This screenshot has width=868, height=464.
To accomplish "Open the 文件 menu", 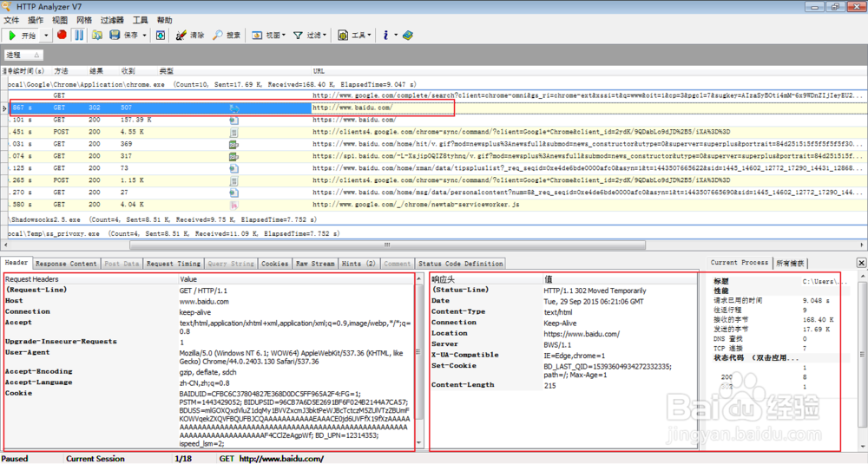I will (11, 20).
